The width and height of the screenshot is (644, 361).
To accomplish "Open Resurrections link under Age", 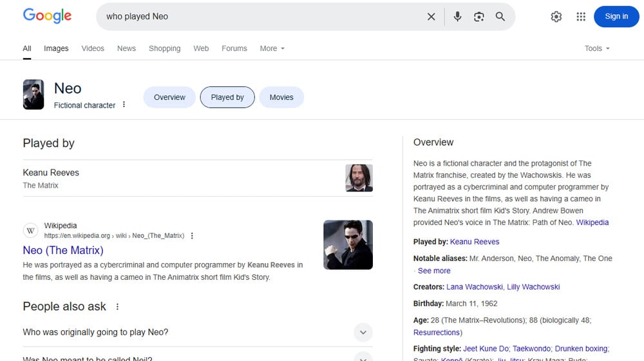I will 436,333.
